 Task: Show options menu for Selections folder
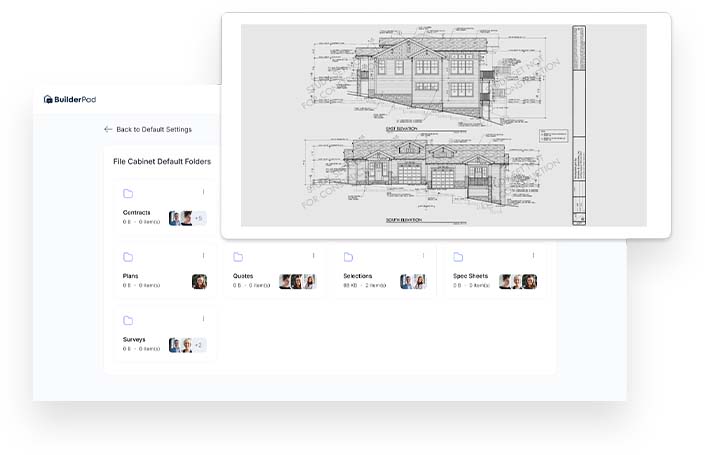click(x=423, y=256)
